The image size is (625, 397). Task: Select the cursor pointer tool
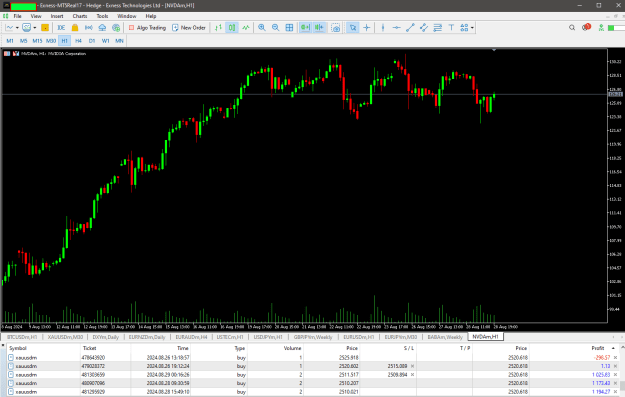(353, 28)
